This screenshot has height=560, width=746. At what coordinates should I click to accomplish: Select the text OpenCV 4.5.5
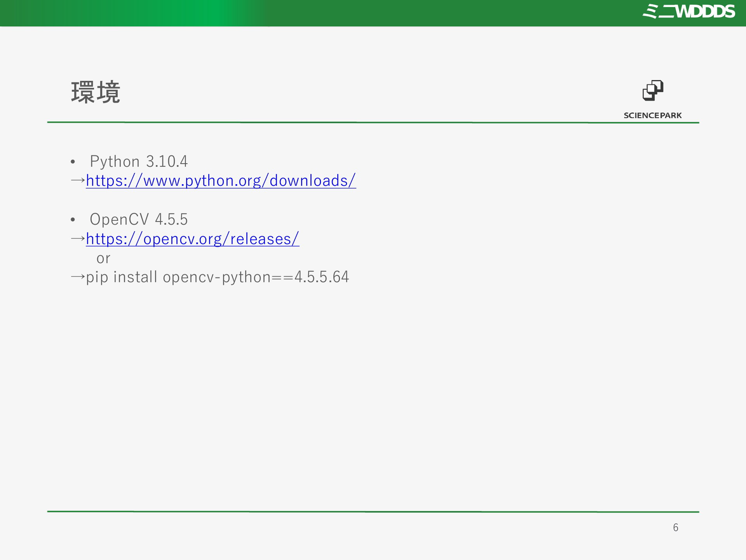click(x=139, y=219)
